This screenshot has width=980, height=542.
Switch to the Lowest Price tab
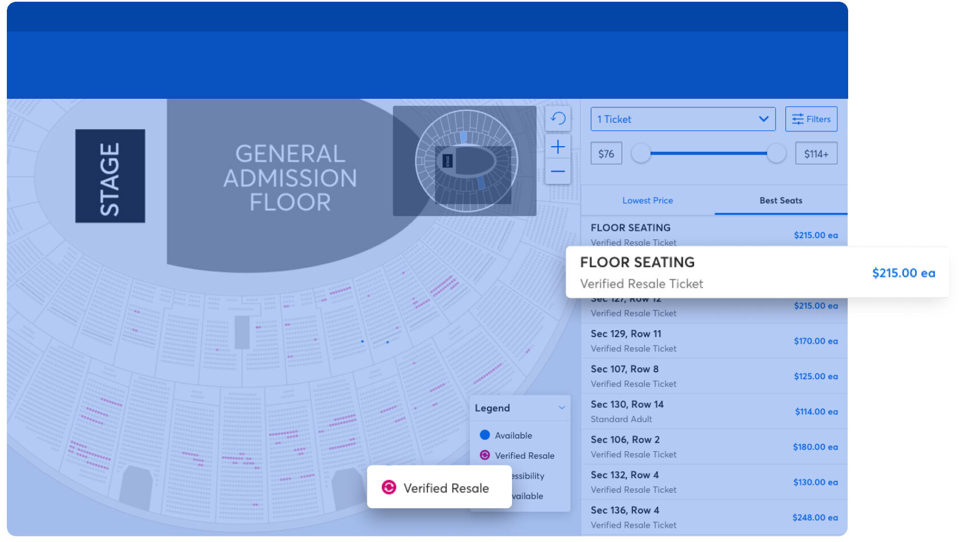(x=647, y=200)
